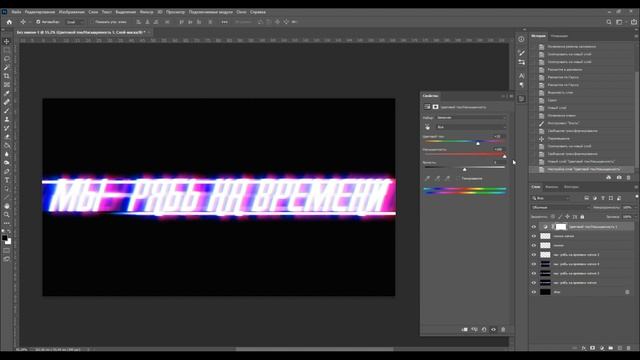This screenshot has width=640, height=360.
Task: Select the Lasso tool
Action: click(x=7, y=59)
